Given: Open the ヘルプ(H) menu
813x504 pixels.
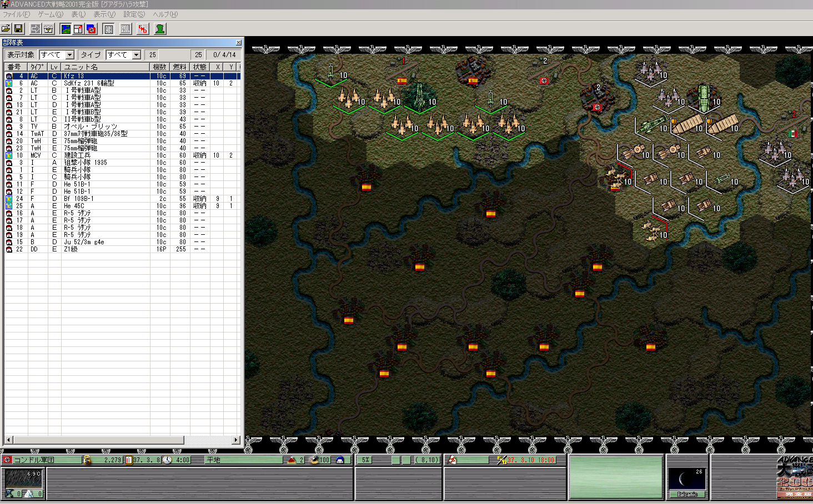Looking at the screenshot, I should tap(165, 14).
